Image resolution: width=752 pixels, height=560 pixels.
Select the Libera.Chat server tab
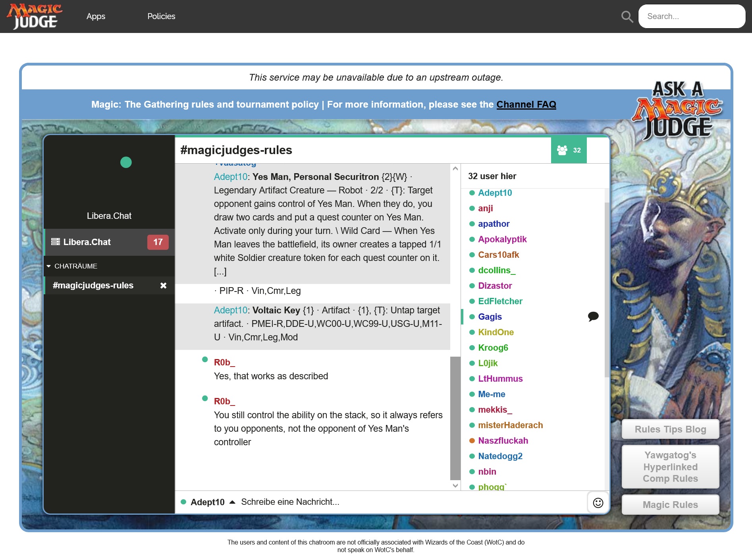(x=109, y=242)
